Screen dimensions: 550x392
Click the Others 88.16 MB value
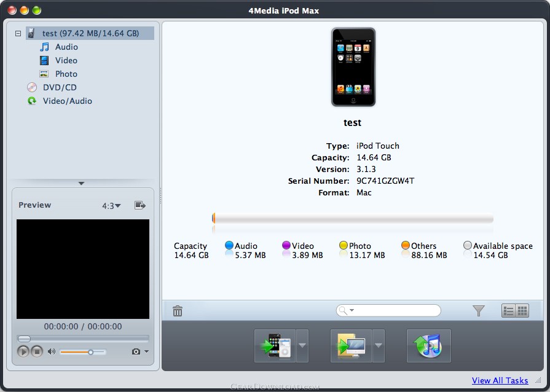point(429,255)
